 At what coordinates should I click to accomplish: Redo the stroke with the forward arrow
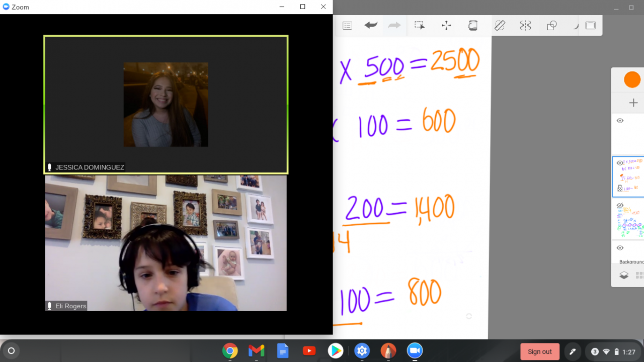point(394,25)
